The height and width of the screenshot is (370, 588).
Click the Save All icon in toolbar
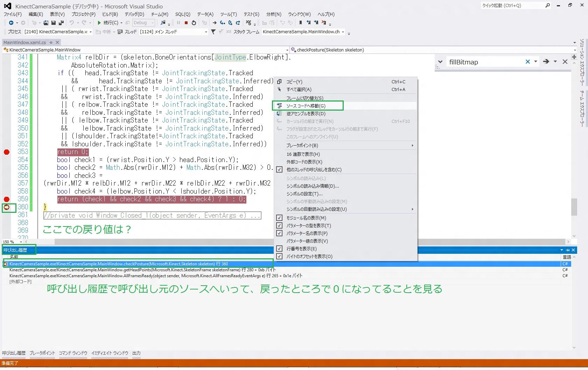(61, 23)
